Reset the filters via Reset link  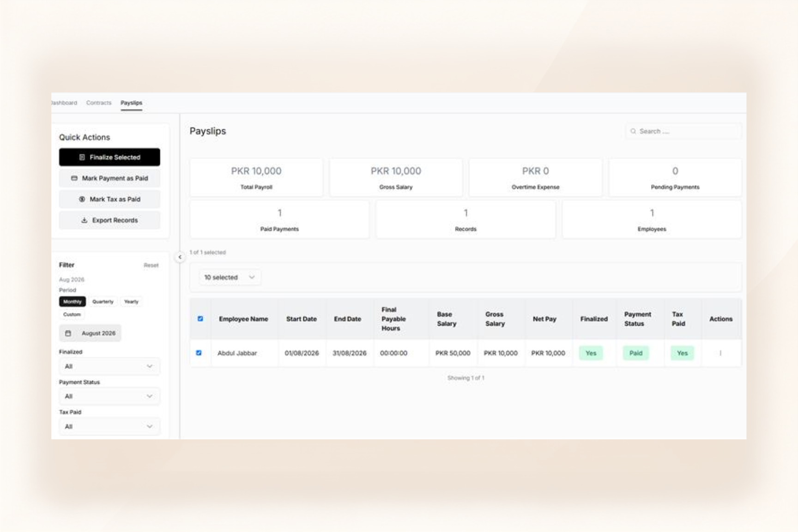pos(151,265)
